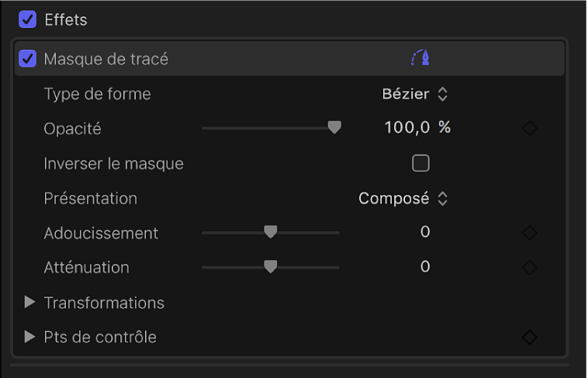Click the Opacité slider handle
This screenshot has width=588, height=378.
(334, 127)
